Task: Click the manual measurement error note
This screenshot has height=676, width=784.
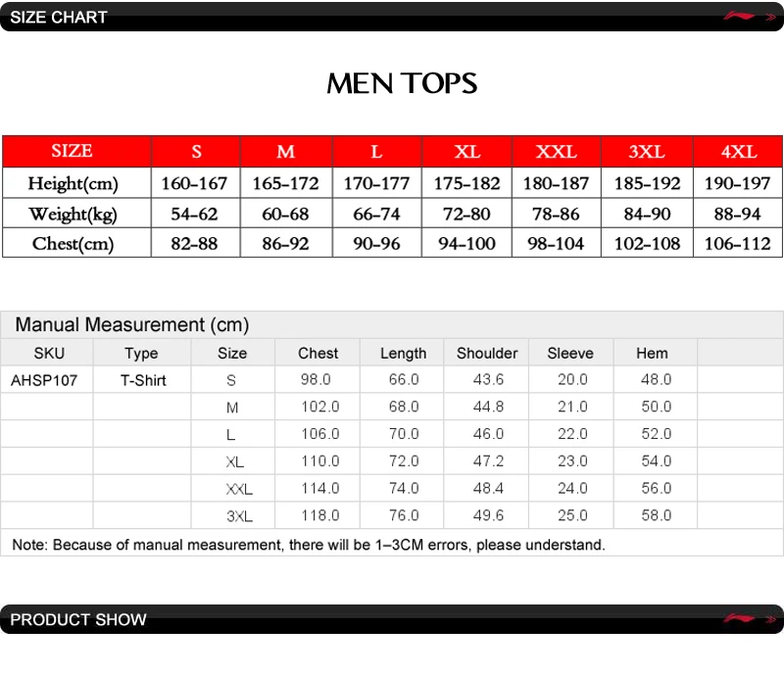Action: 309,545
